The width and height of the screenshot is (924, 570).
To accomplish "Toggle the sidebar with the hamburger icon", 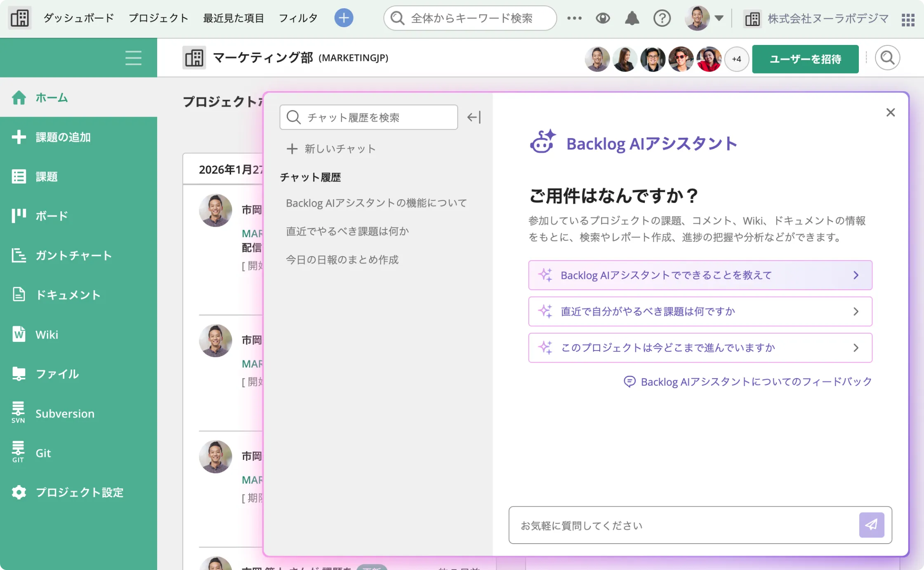I will (133, 58).
